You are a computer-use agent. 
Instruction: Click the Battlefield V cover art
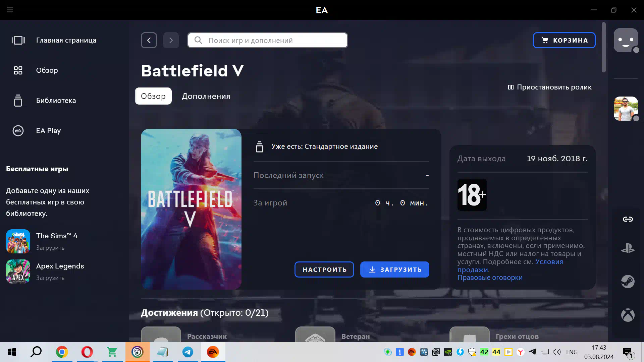coord(191,209)
